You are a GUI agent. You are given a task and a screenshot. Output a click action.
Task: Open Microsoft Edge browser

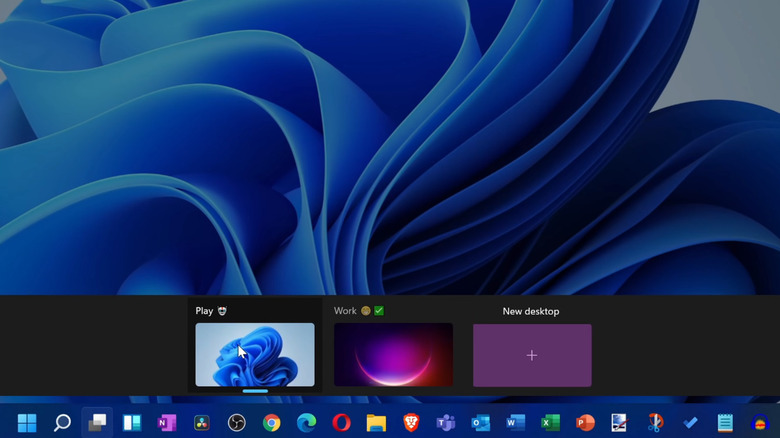tap(306, 423)
